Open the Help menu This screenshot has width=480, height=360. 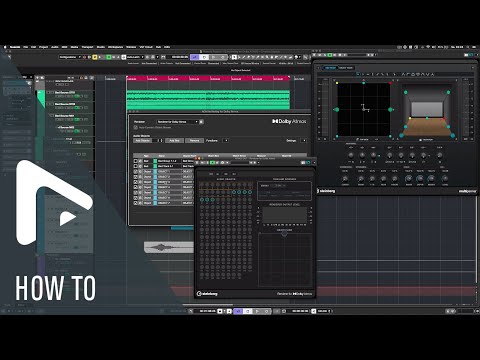[x=167, y=47]
